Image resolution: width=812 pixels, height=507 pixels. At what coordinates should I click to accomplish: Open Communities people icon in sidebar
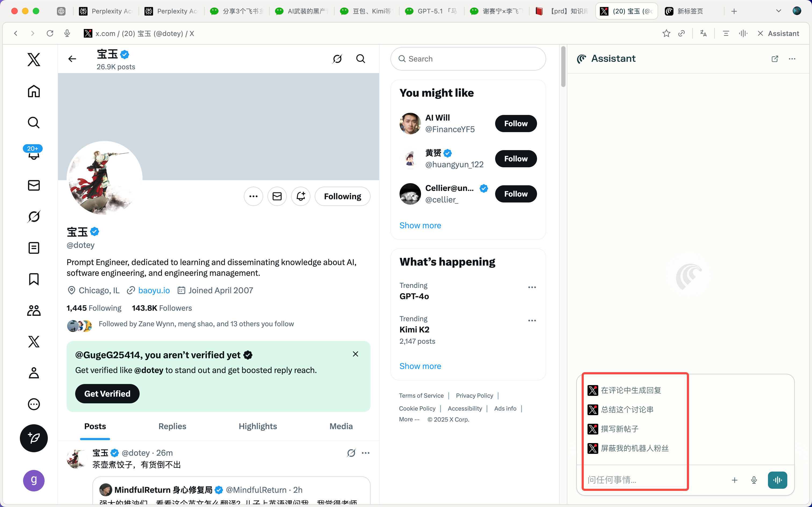coord(34,310)
